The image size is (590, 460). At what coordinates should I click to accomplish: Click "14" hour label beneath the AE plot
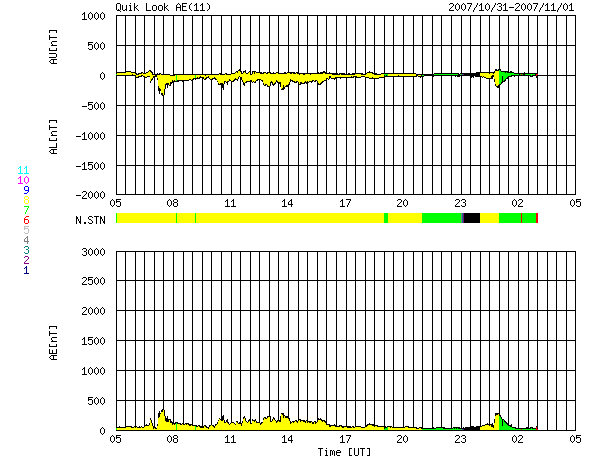(x=287, y=439)
